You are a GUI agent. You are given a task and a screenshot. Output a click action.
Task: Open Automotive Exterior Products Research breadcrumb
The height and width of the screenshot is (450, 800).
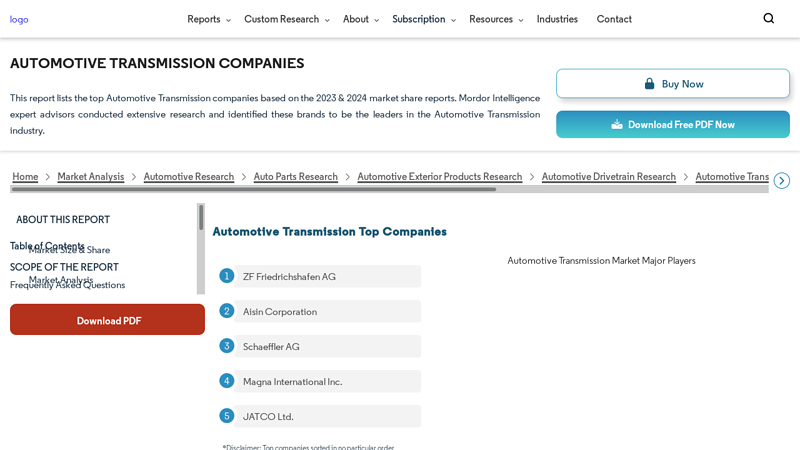(439, 177)
